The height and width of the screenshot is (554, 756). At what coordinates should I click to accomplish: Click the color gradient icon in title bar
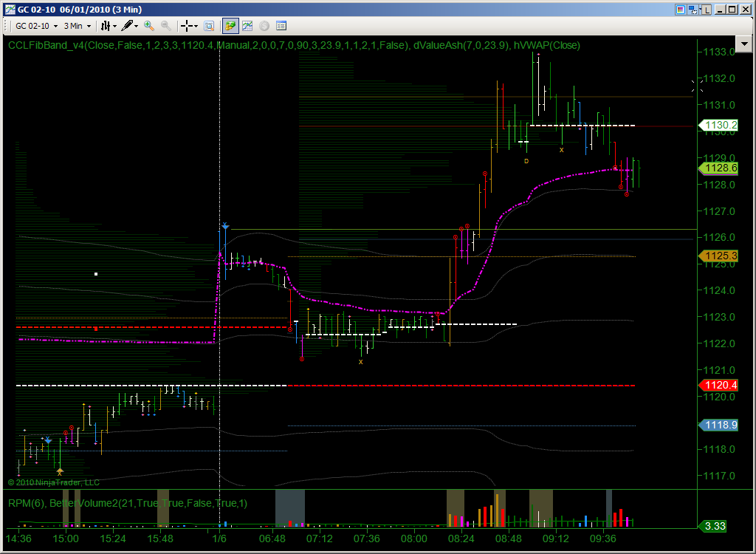pos(680,10)
